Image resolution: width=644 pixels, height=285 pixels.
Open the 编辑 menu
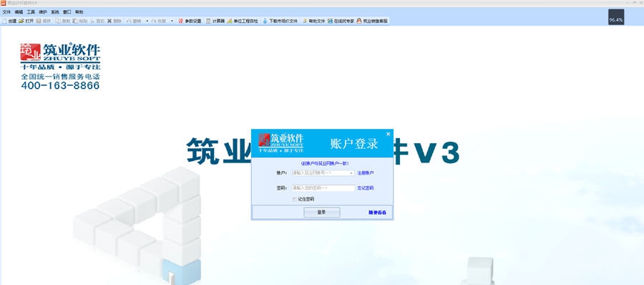click(19, 12)
